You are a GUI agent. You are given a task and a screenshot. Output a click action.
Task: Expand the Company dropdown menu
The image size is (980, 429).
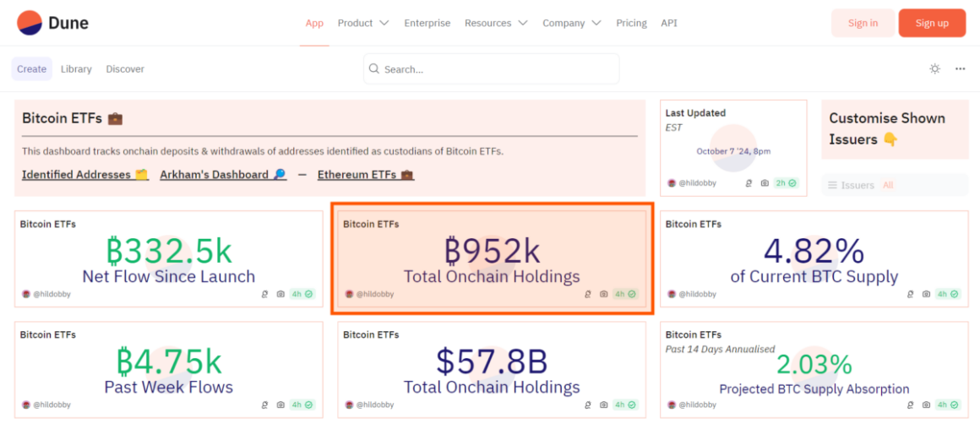[x=571, y=23]
